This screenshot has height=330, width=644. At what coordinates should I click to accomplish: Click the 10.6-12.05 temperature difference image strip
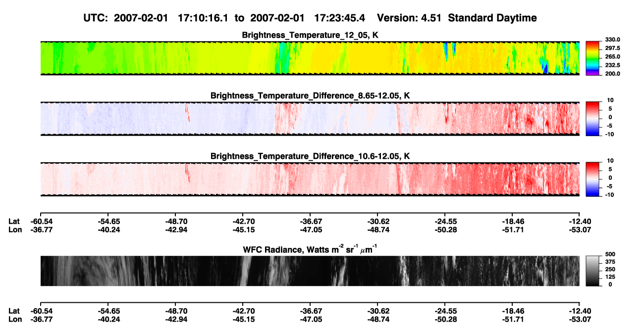tap(310, 179)
